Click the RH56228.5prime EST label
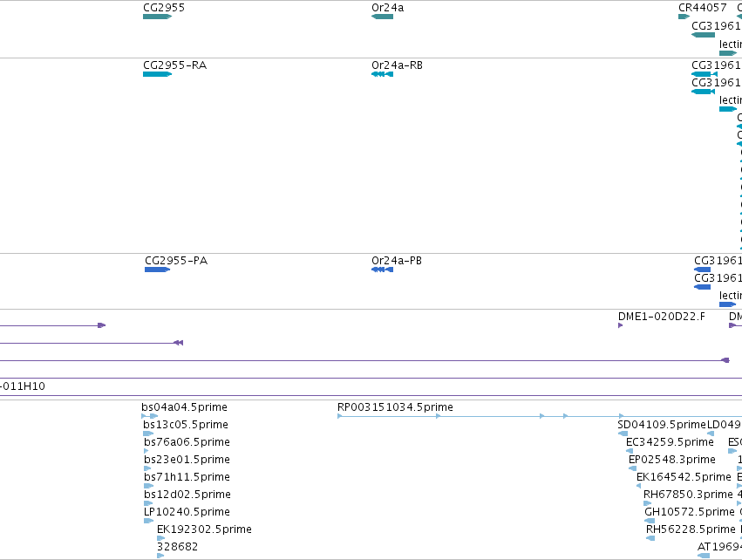This screenshot has height=560, width=742. [x=691, y=529]
